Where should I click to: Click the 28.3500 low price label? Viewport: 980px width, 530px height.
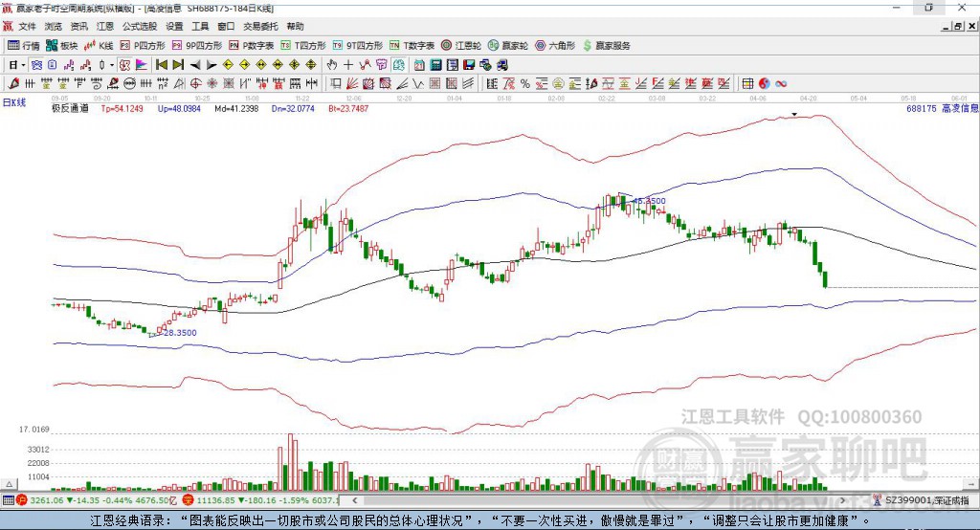click(180, 333)
